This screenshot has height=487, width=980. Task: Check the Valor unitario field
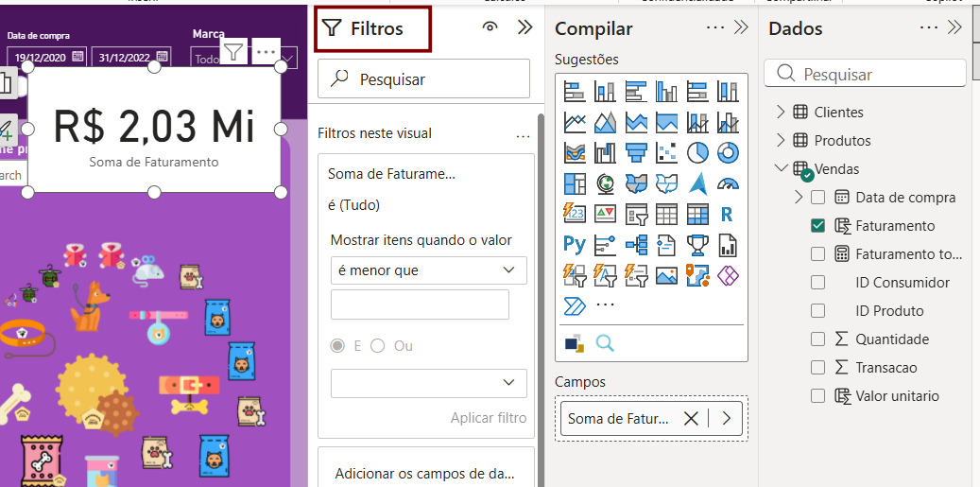click(x=817, y=395)
